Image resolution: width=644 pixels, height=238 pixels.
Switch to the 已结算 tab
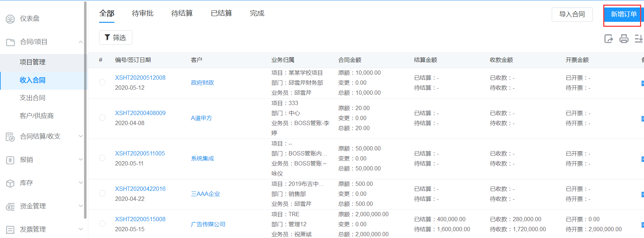click(221, 14)
